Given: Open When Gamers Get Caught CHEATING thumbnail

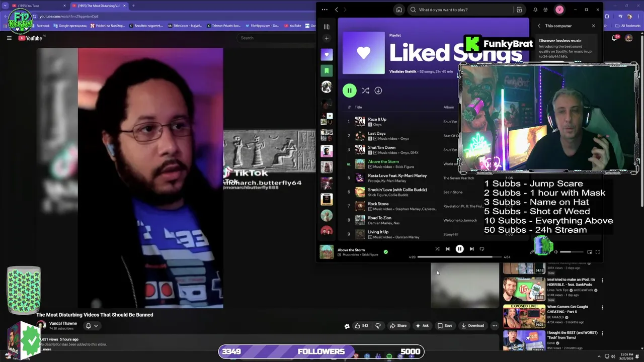Looking at the screenshot, I should [524, 316].
